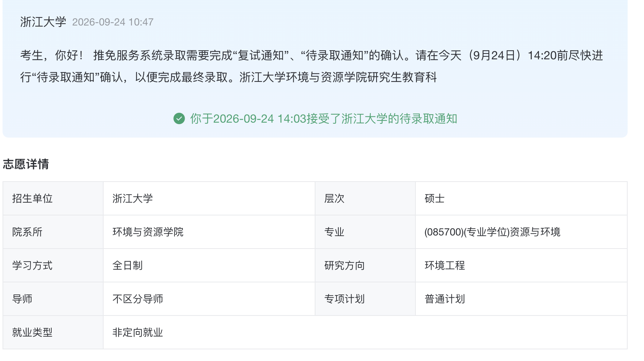
Task: Click the 环境与资源学院 value cell
Action: (209, 232)
